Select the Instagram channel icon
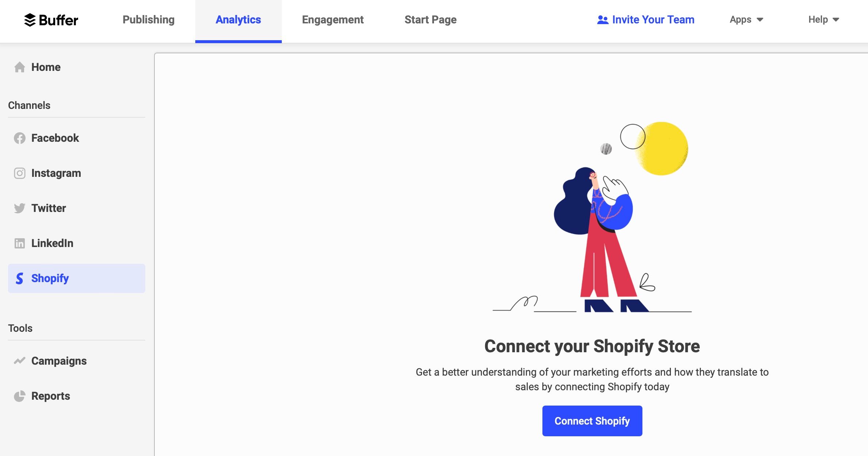 coord(19,173)
